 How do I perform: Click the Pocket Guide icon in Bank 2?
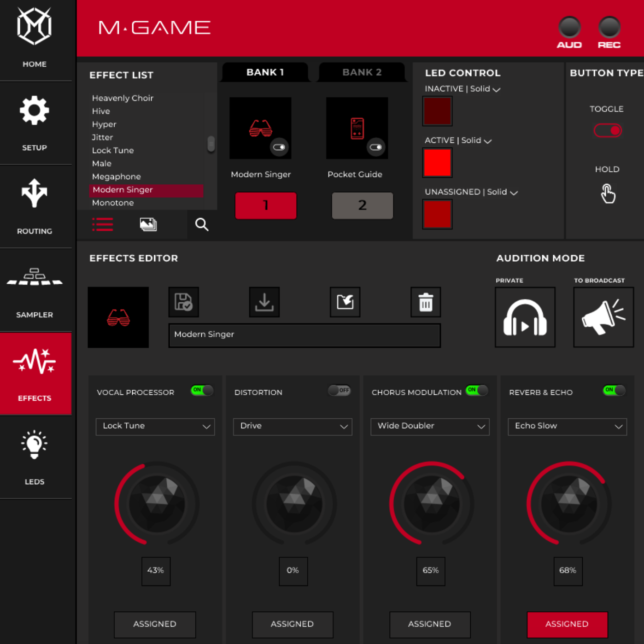click(357, 128)
